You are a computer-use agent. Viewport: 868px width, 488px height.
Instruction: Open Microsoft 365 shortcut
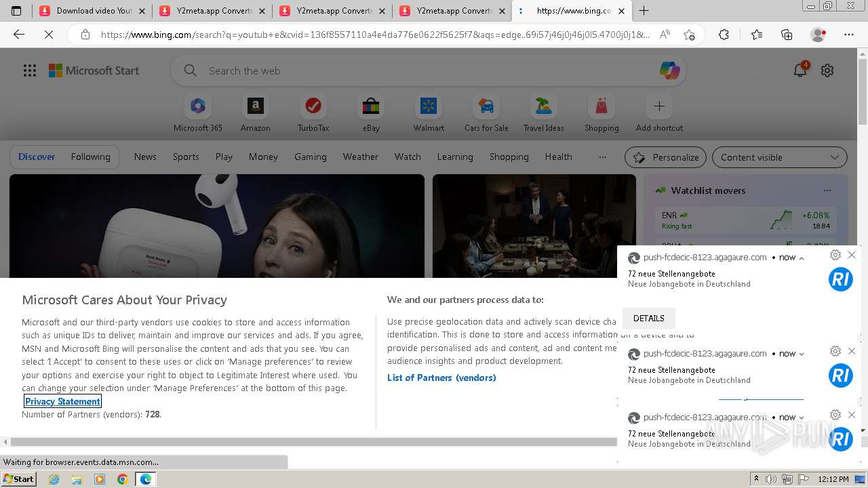pos(198,113)
